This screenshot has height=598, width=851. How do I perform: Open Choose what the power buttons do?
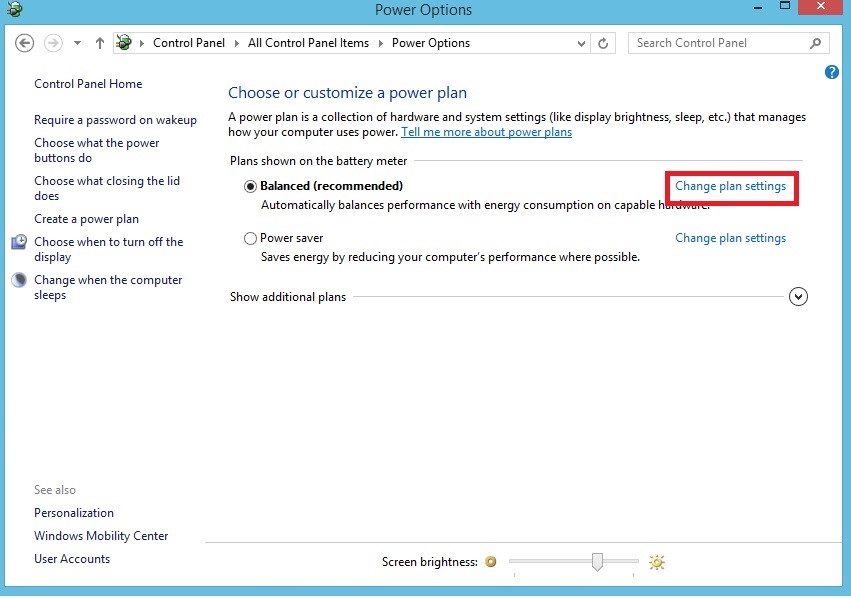tap(96, 150)
